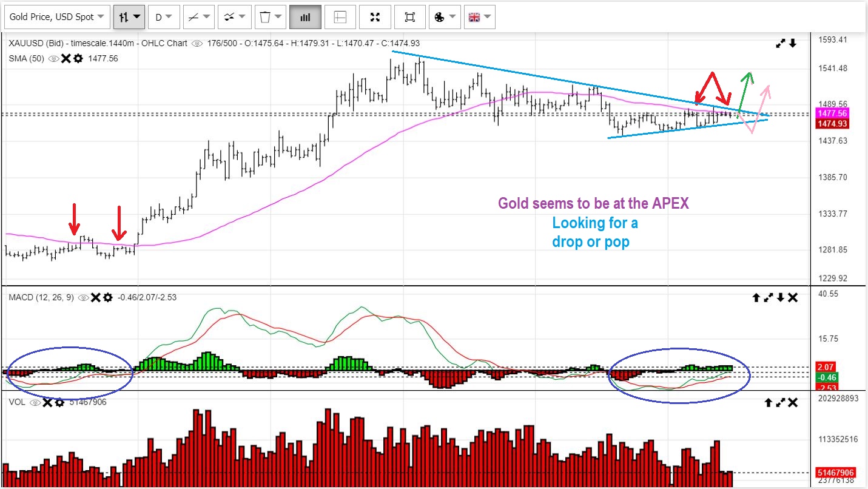Click the magenta 1477.56 SMA price tag

[x=832, y=113]
